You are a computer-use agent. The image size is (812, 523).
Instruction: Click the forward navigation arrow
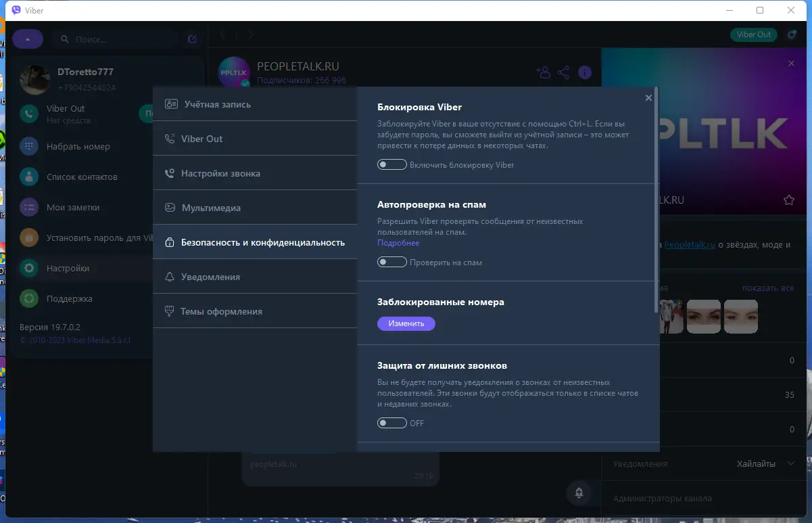tap(251, 35)
